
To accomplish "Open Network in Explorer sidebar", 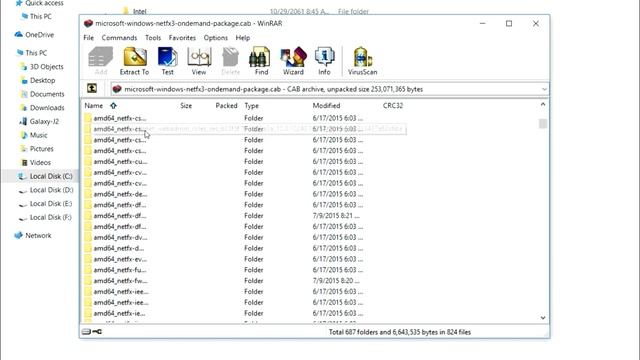I will point(33,236).
